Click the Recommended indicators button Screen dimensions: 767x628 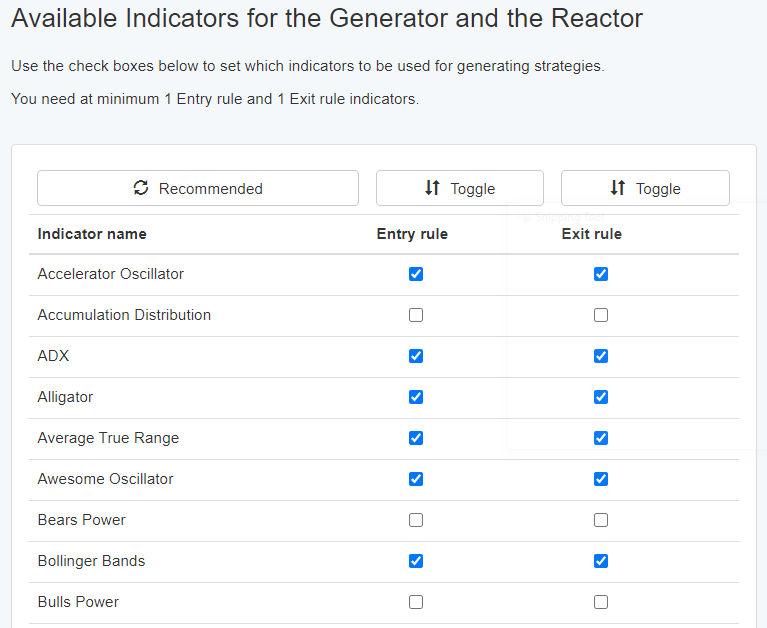click(198, 188)
